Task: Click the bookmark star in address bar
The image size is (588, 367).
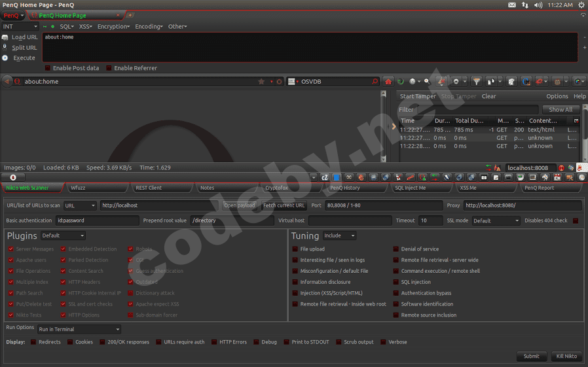Action: pos(261,82)
